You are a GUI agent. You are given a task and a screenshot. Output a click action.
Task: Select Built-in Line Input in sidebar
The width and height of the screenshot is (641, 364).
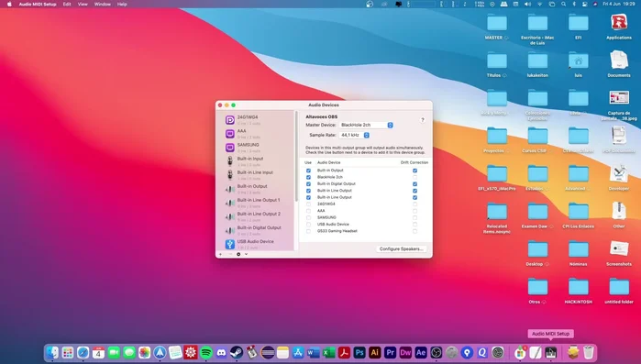[x=256, y=175]
